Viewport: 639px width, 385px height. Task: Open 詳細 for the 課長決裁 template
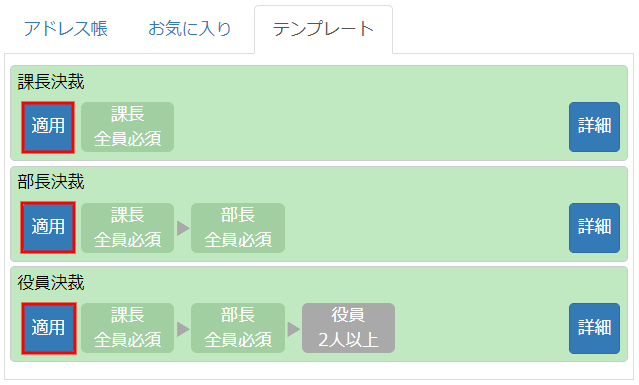[x=594, y=127]
